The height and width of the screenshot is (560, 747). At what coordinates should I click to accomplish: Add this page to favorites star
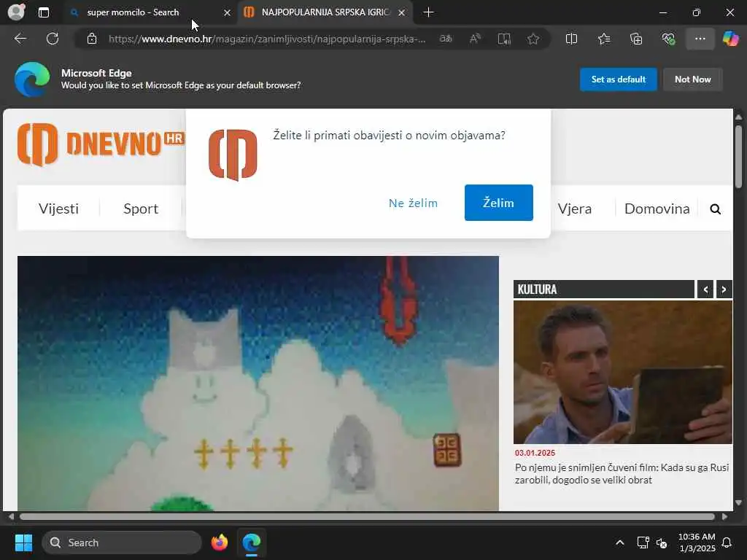tap(533, 39)
